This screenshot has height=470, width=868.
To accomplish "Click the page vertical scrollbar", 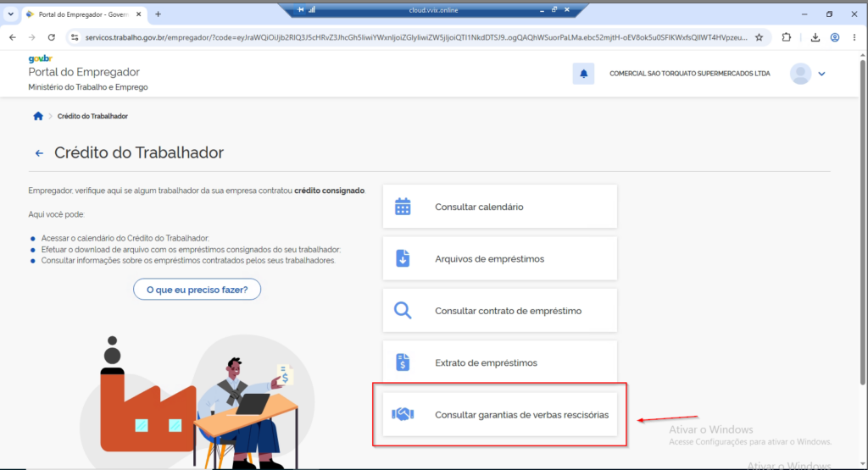I will (x=863, y=221).
